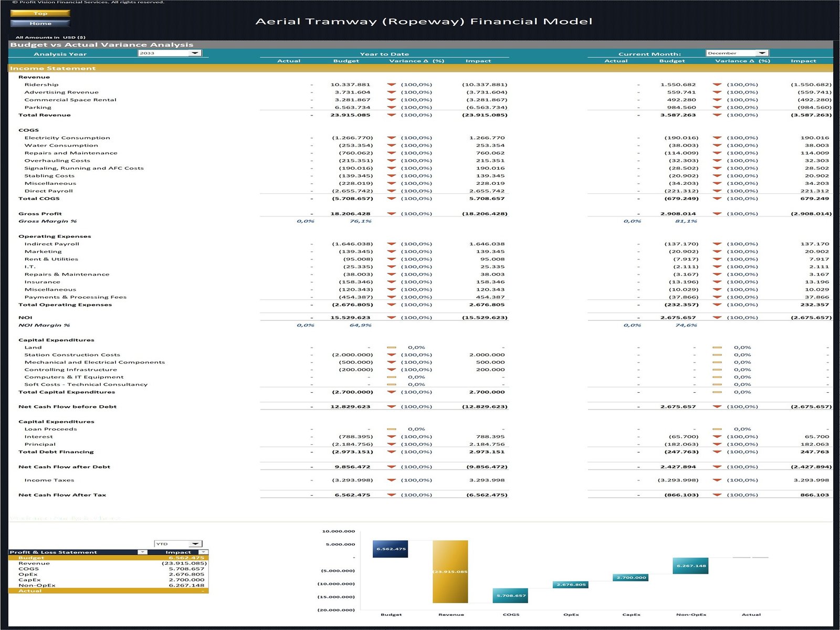Click the variance arrow on Net Cash Flow After Tax

coord(391,495)
